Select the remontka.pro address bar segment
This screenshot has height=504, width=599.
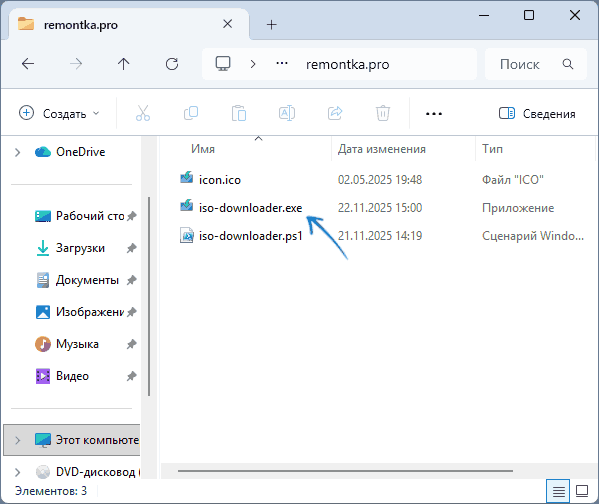[x=347, y=64]
